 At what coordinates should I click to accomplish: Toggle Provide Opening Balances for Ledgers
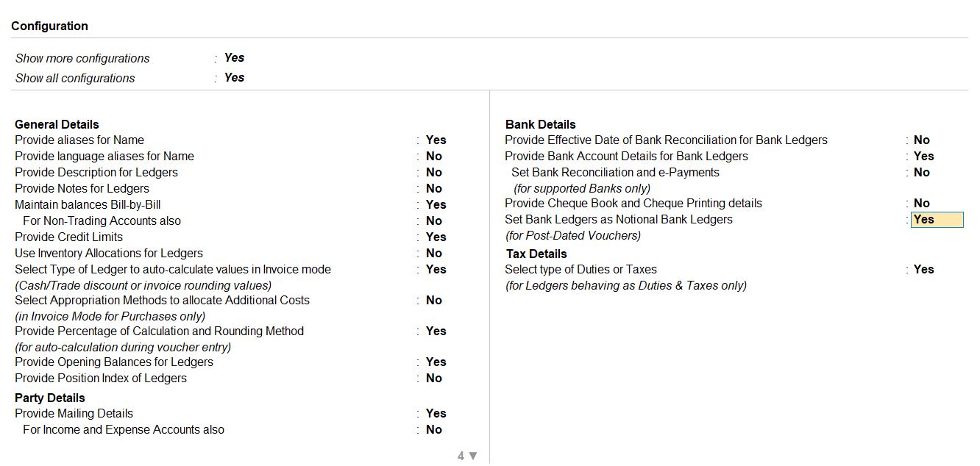pos(436,362)
